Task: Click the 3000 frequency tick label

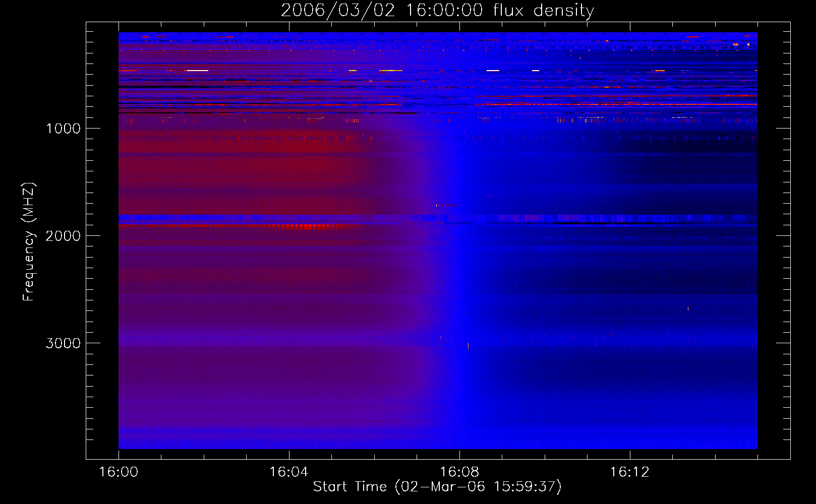Action: pyautogui.click(x=63, y=343)
